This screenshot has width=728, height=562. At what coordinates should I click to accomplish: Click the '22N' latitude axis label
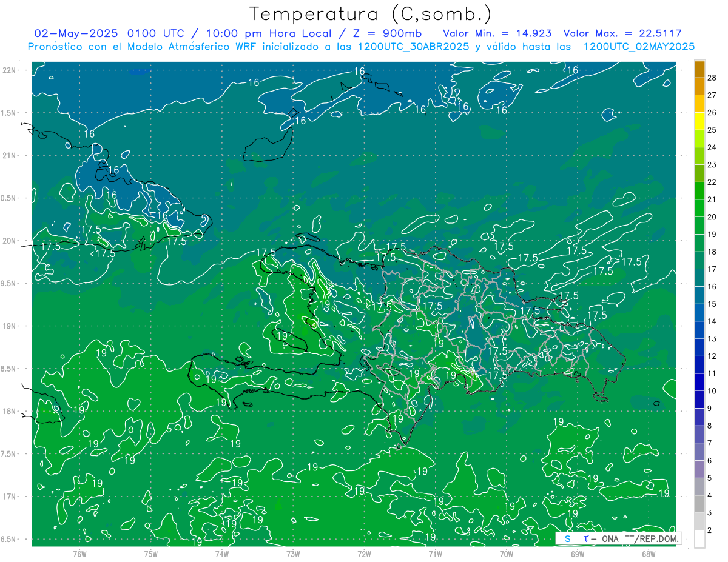(9, 70)
